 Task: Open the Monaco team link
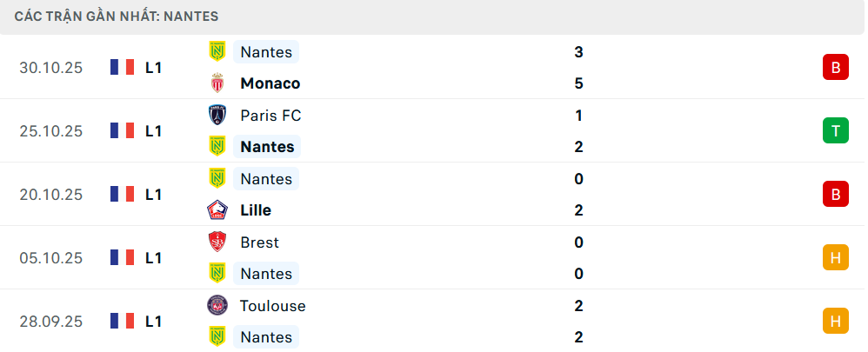pos(270,83)
